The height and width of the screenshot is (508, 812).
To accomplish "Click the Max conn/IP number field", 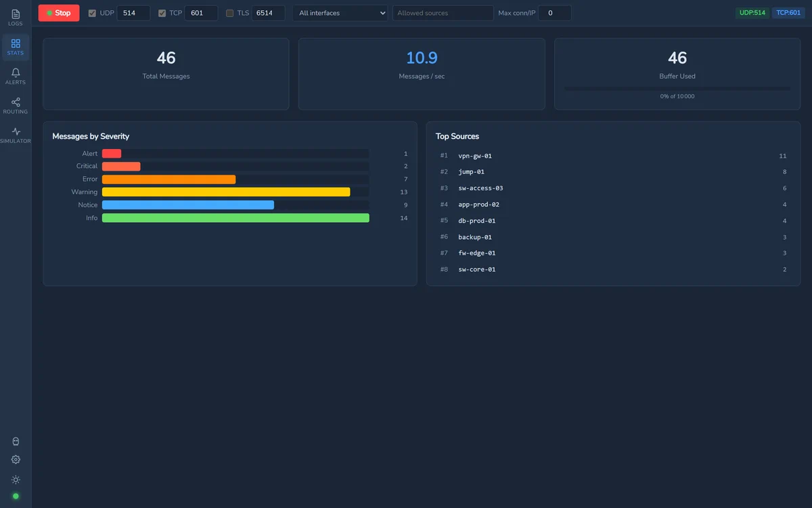I will (x=555, y=13).
